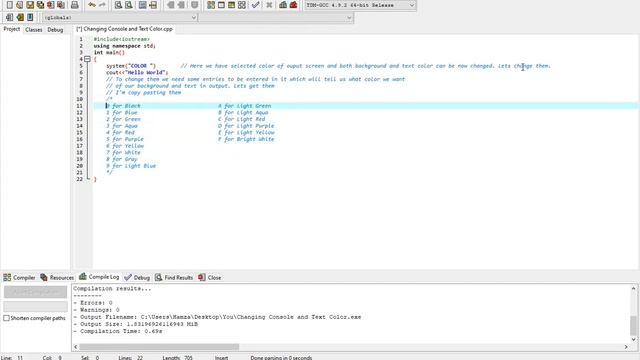Click the compilation progress bar

coord(36,306)
